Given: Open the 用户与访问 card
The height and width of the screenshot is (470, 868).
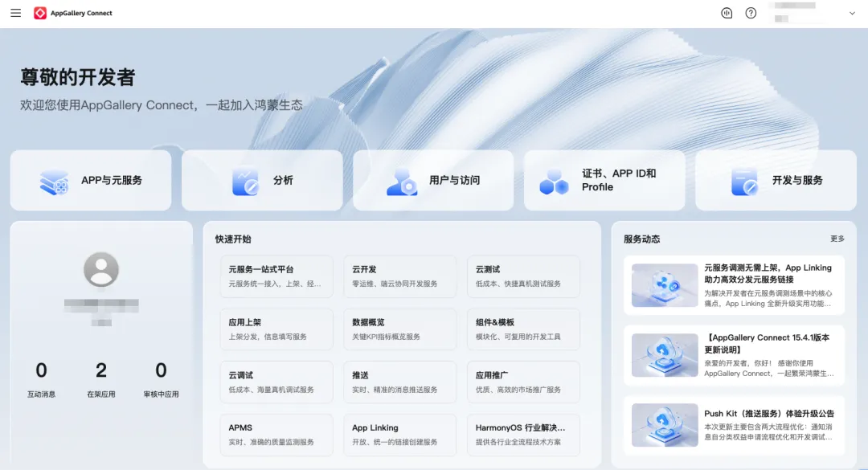Looking at the screenshot, I should click(x=433, y=181).
